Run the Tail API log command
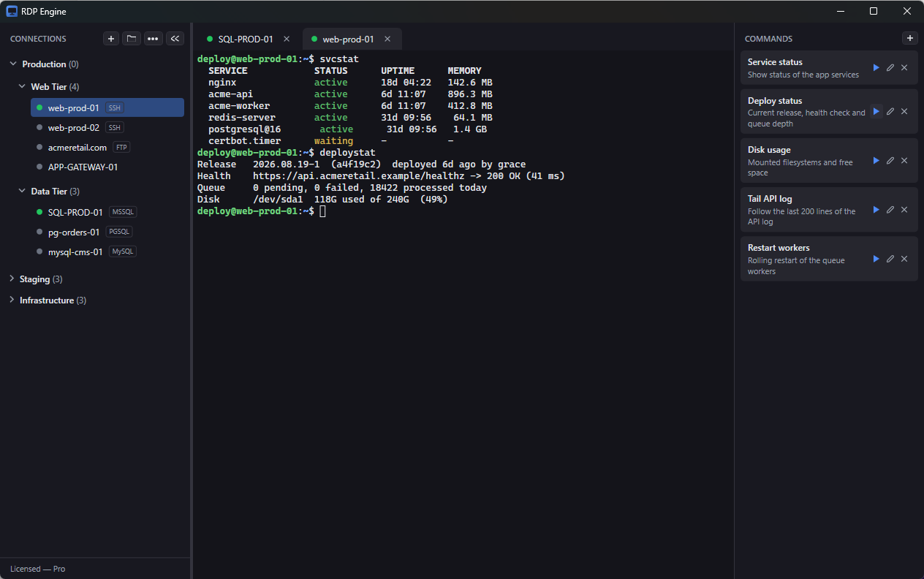924x579 pixels. (876, 209)
